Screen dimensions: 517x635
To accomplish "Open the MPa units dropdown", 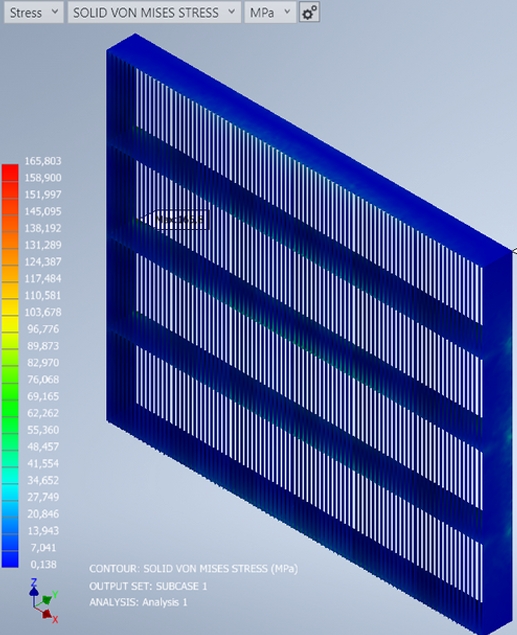I will [x=270, y=13].
